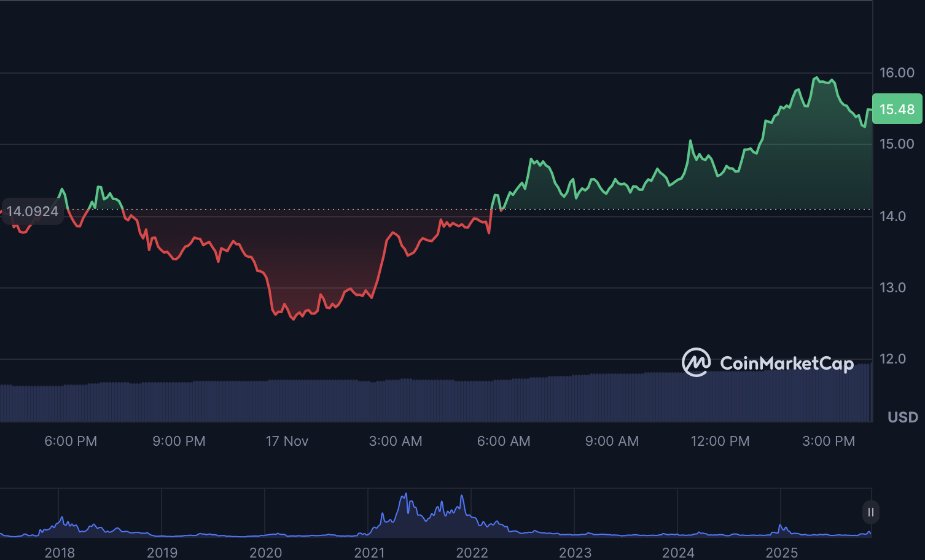The width and height of the screenshot is (925, 560).
Task: Select the 6:00 PM time axis label
Action: (71, 441)
